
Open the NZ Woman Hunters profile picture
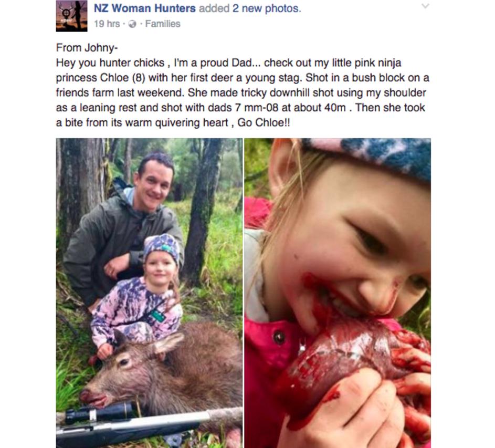click(x=72, y=16)
